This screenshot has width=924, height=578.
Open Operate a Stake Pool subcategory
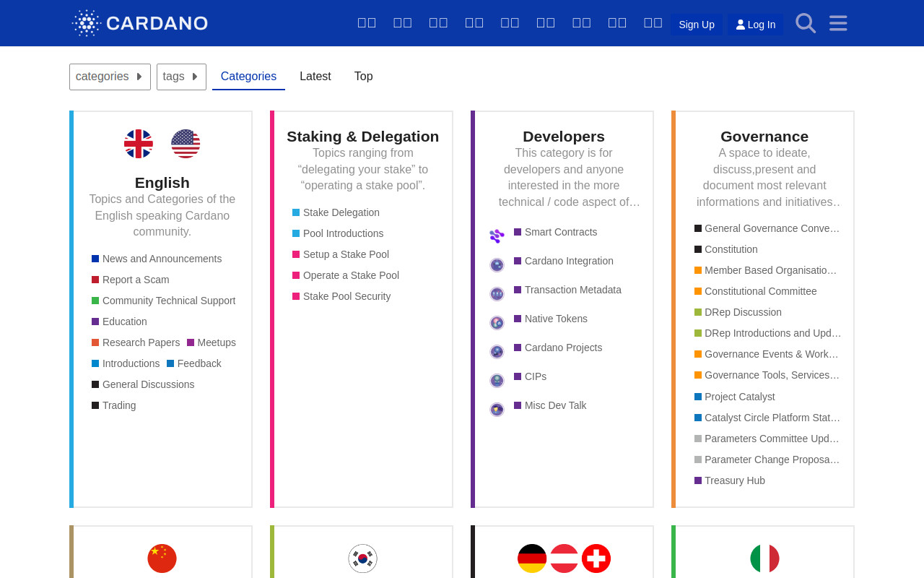(346, 275)
